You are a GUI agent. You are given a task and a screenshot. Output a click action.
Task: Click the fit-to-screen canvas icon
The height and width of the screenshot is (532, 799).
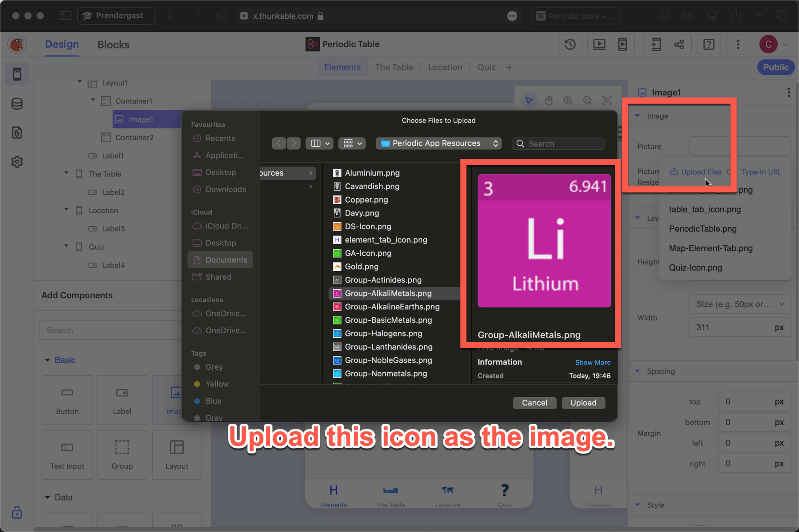click(x=607, y=100)
